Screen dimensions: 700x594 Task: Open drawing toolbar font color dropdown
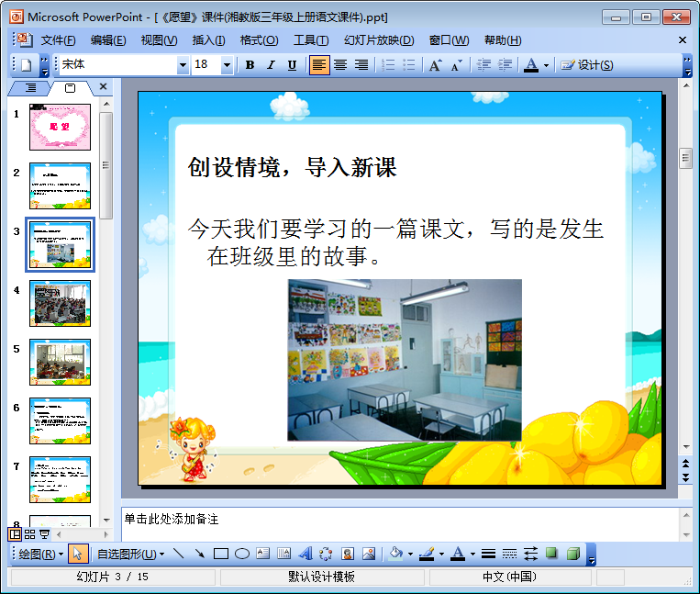point(472,555)
